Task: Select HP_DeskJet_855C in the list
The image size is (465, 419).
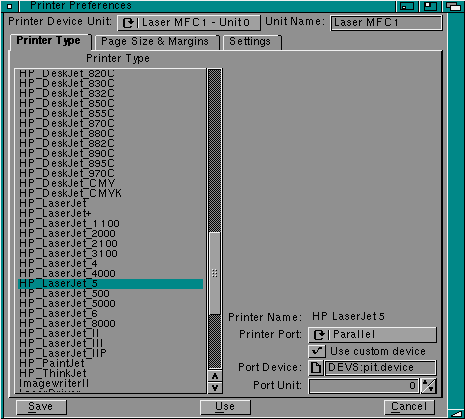Action: 110,113
